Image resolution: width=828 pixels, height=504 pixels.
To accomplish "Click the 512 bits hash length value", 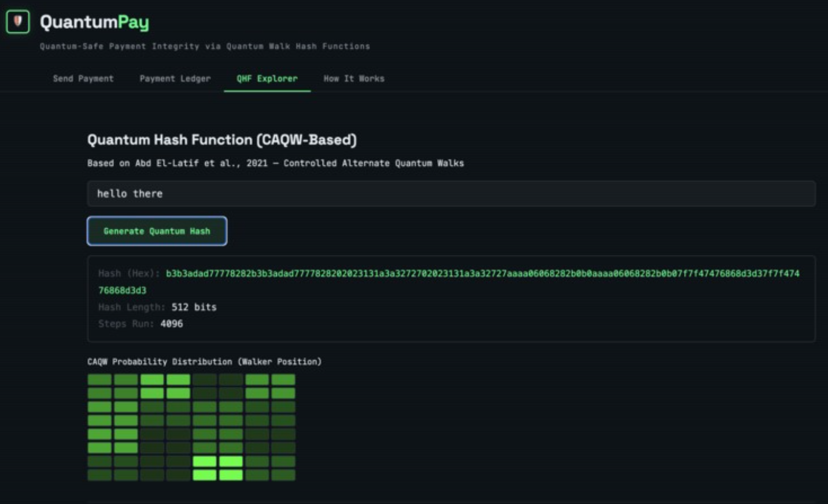I will 194,307.
